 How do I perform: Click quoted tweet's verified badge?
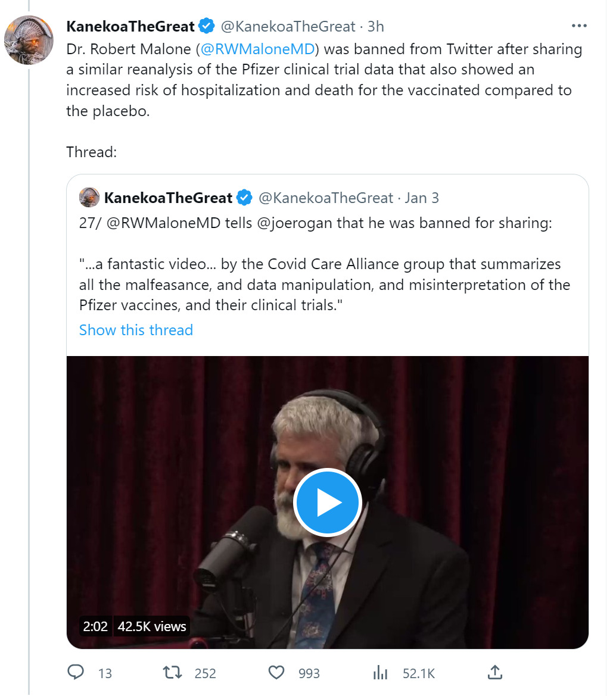[x=244, y=198]
